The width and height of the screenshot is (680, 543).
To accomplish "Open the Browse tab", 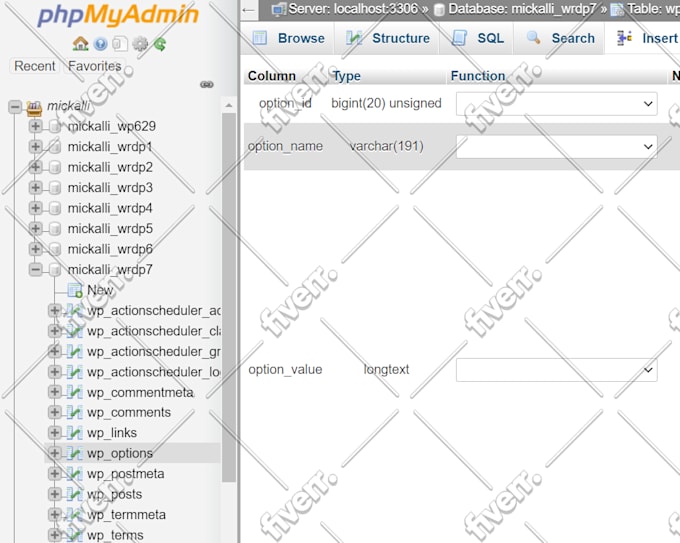I will tap(288, 38).
